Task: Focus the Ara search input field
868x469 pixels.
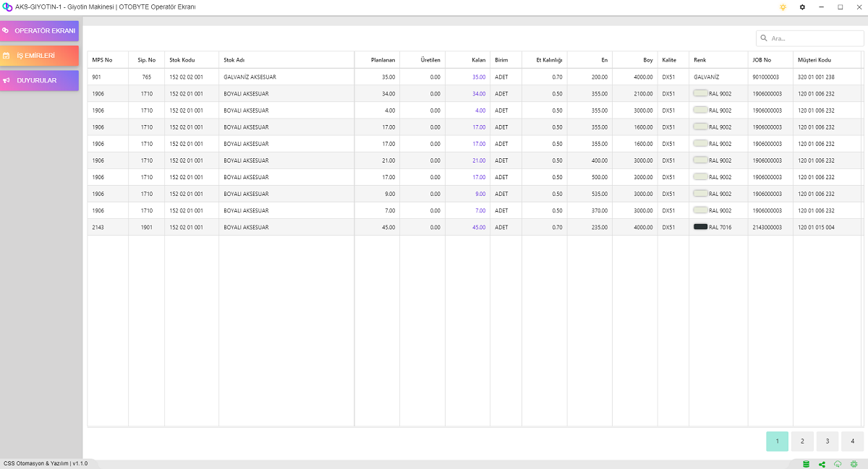Action: [x=814, y=38]
